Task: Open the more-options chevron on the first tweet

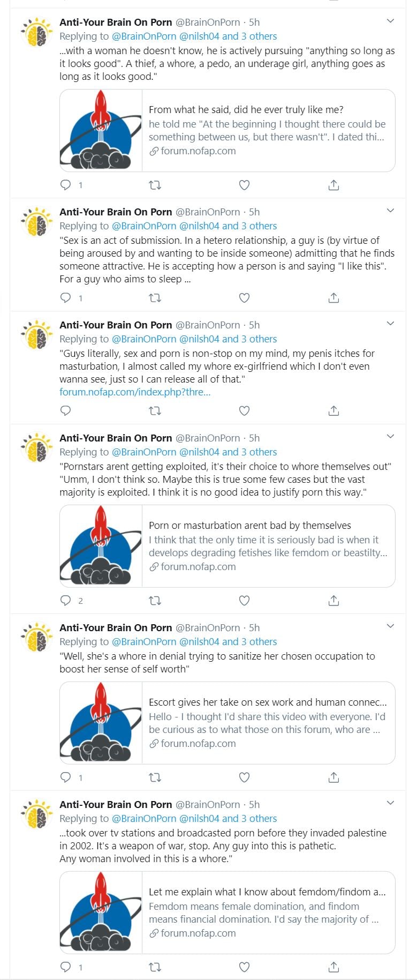Action: (390, 21)
